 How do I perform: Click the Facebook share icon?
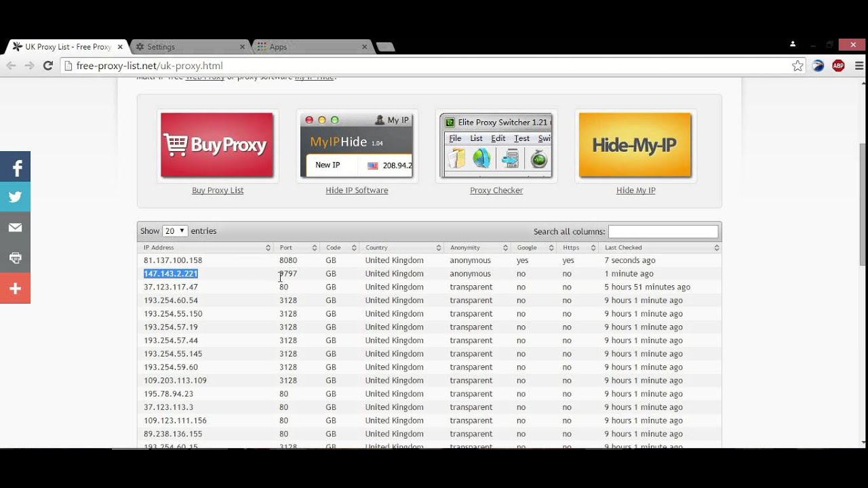(x=15, y=167)
